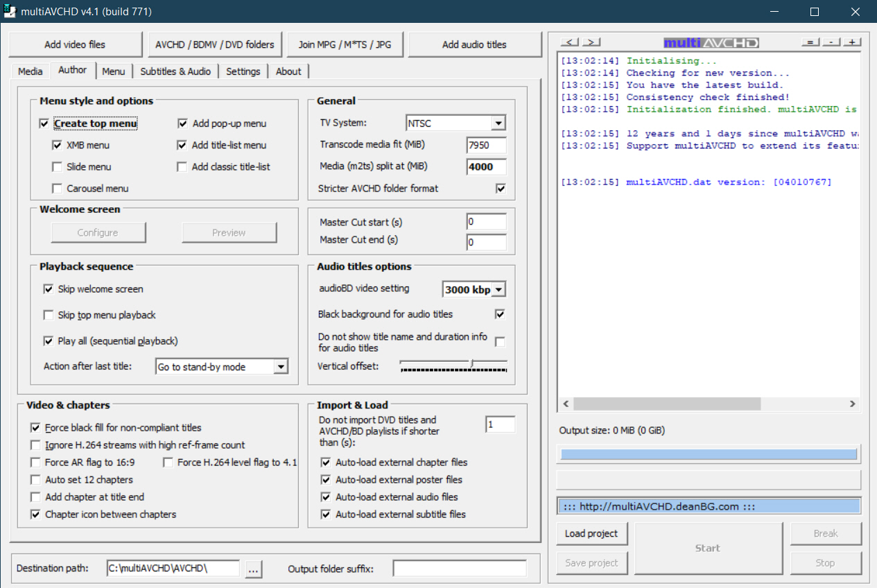Toggle Auto set 12 chapters checkbox
The height and width of the screenshot is (588, 877).
[x=35, y=480]
